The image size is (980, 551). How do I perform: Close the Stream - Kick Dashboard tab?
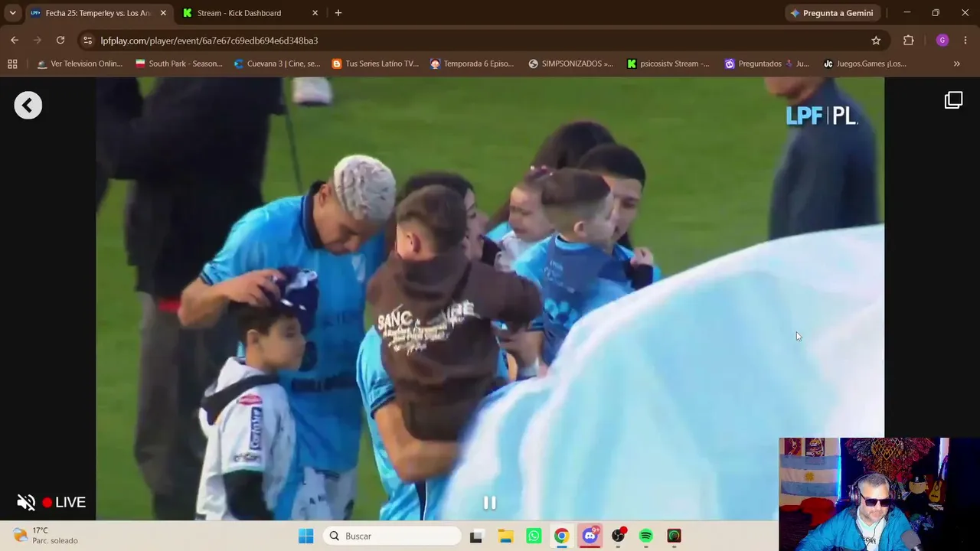[x=315, y=13]
